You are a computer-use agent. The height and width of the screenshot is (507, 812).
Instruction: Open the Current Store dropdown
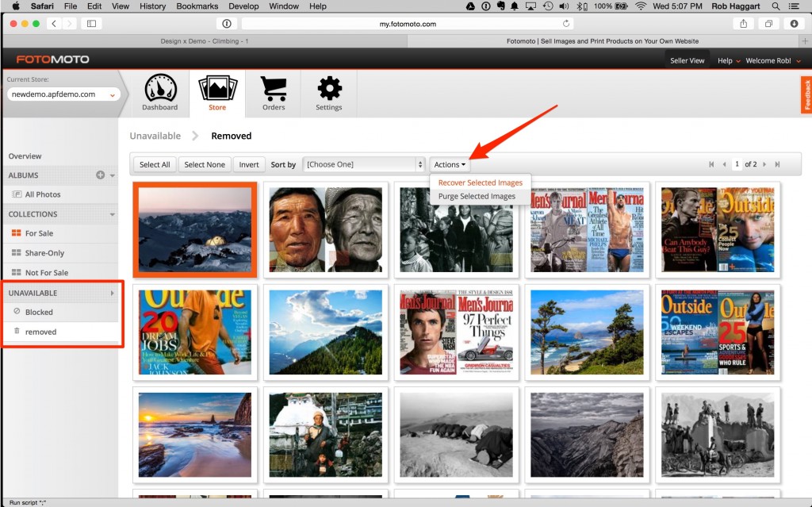(x=63, y=94)
